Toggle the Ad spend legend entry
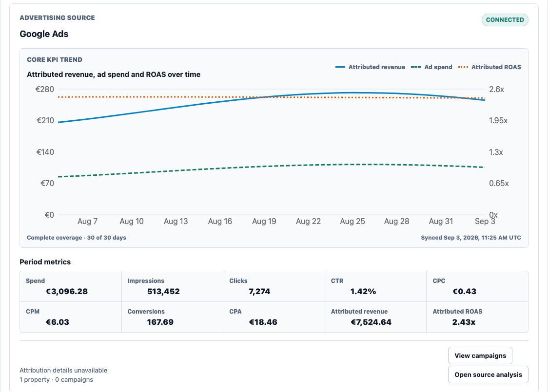Screen dimensions: 548x392 click(431, 67)
